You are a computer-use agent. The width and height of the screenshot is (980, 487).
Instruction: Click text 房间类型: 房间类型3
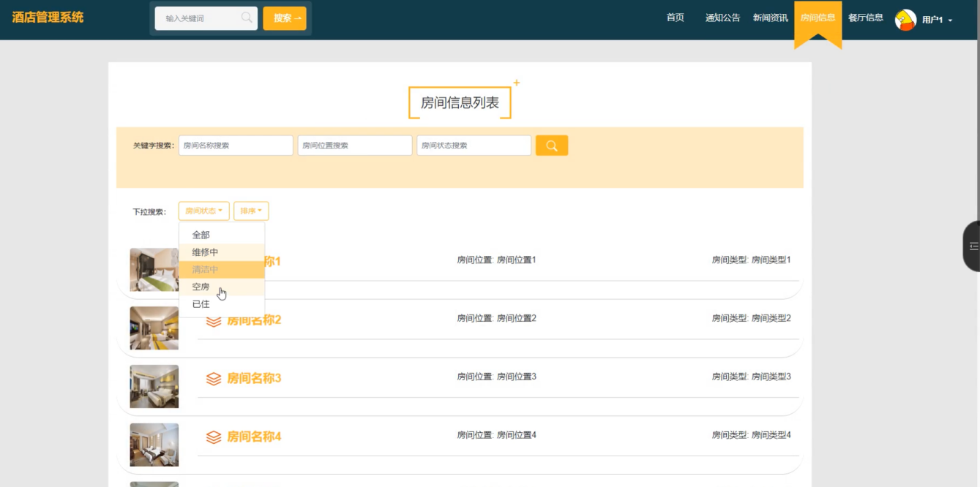752,377
